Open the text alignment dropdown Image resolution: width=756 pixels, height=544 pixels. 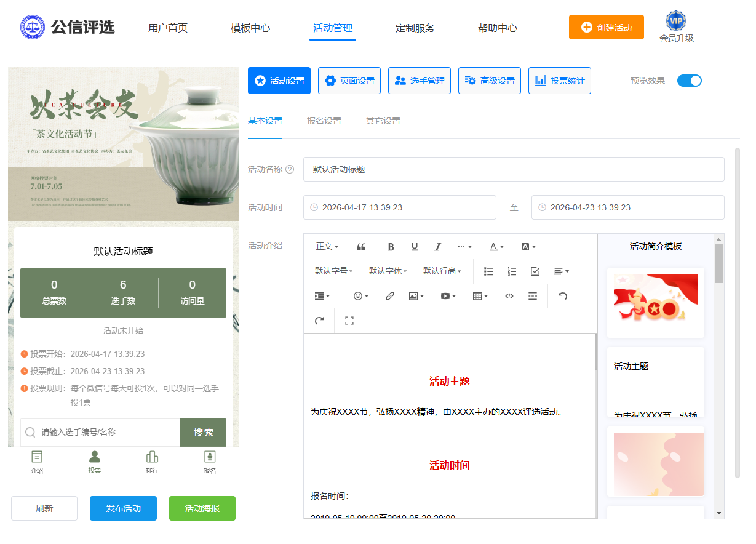(561, 271)
